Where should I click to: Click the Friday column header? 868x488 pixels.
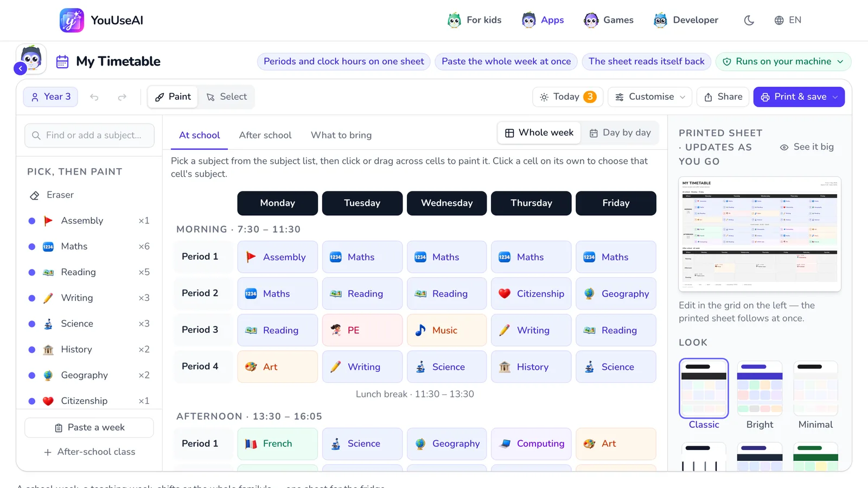coord(616,203)
